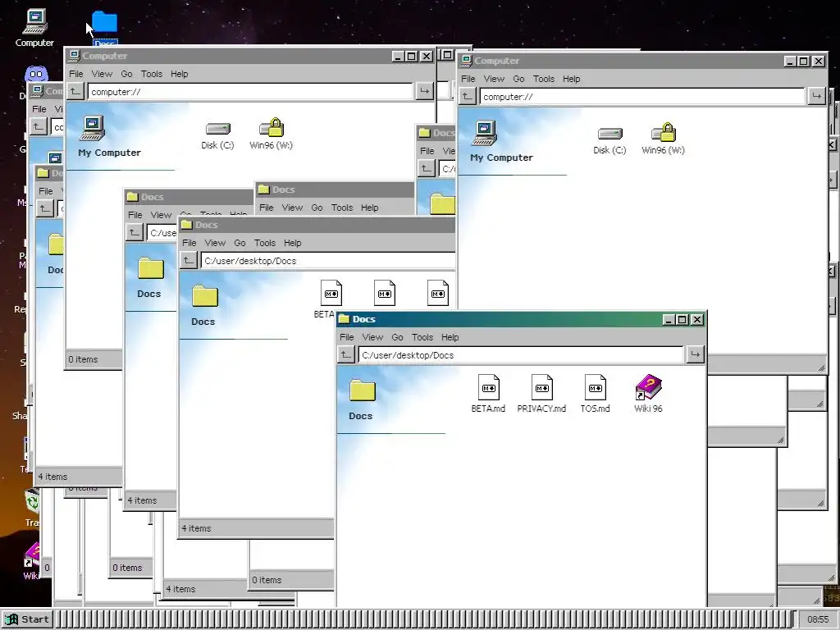Open Tools menu in the front Docs window

click(x=422, y=337)
